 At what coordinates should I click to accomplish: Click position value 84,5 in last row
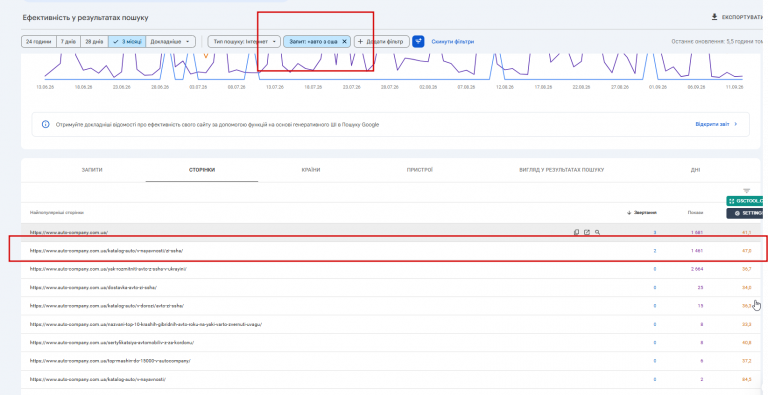click(746, 379)
